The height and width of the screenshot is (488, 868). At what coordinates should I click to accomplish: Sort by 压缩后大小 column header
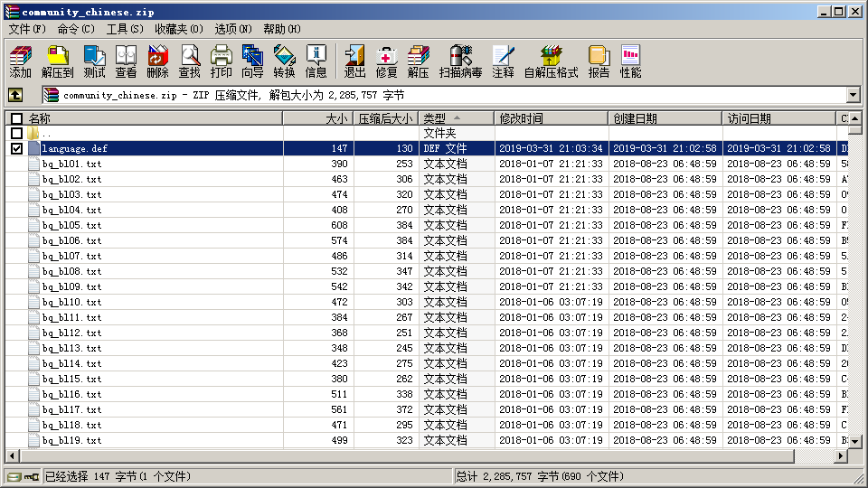click(386, 118)
